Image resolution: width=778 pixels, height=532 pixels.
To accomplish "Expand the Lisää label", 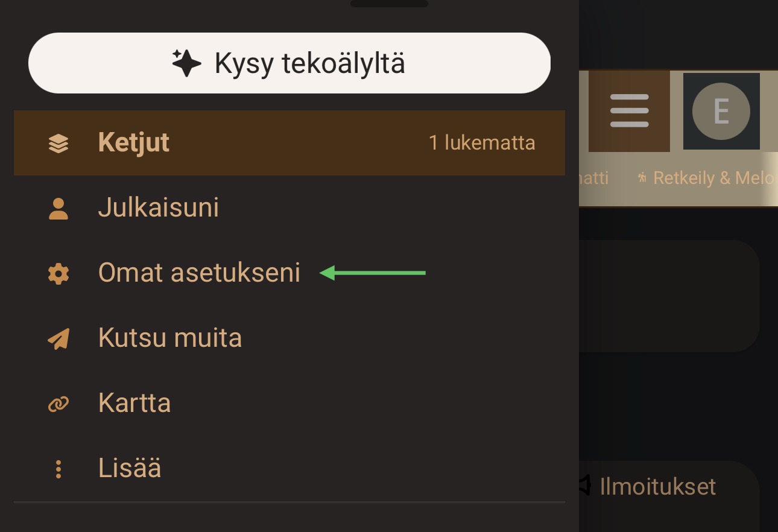I will tap(130, 469).
